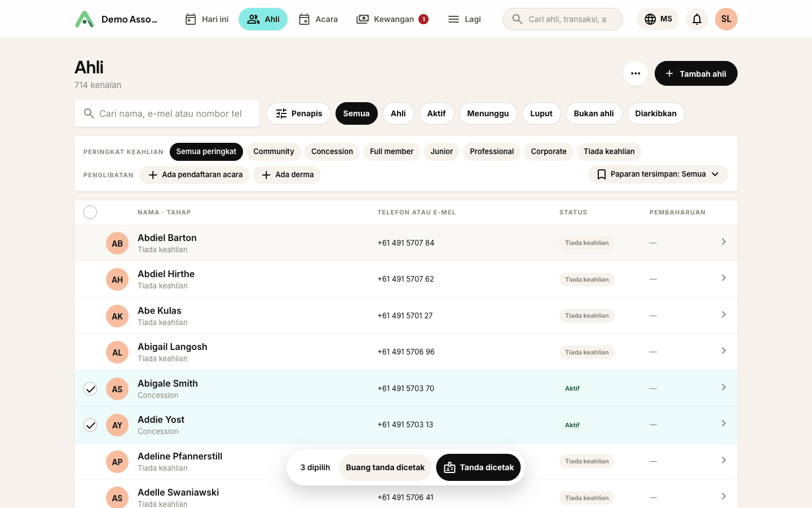Click the SL user avatar

point(726,19)
